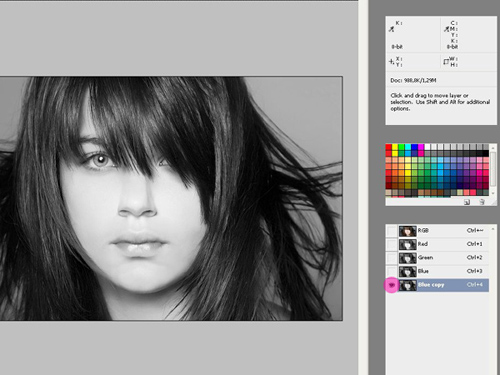Click the 'Ctrl+2' shortcut label
Image resolution: width=500 pixels, height=375 pixels.
coord(474,257)
